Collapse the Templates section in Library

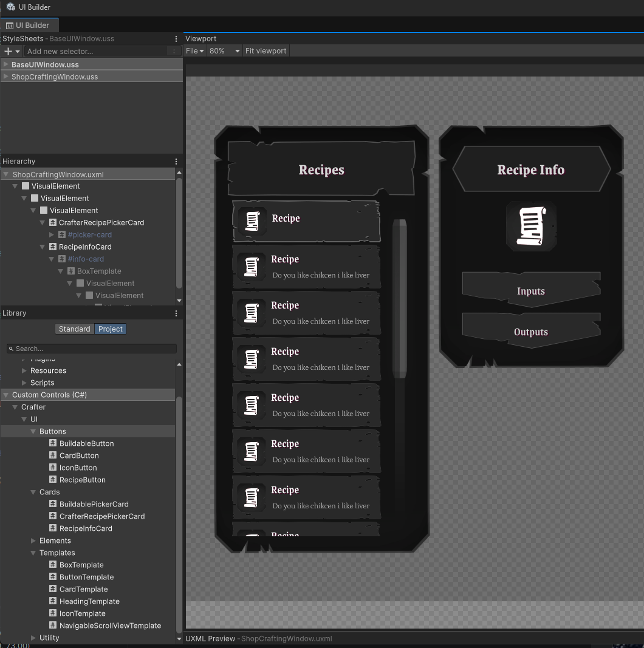(x=33, y=553)
